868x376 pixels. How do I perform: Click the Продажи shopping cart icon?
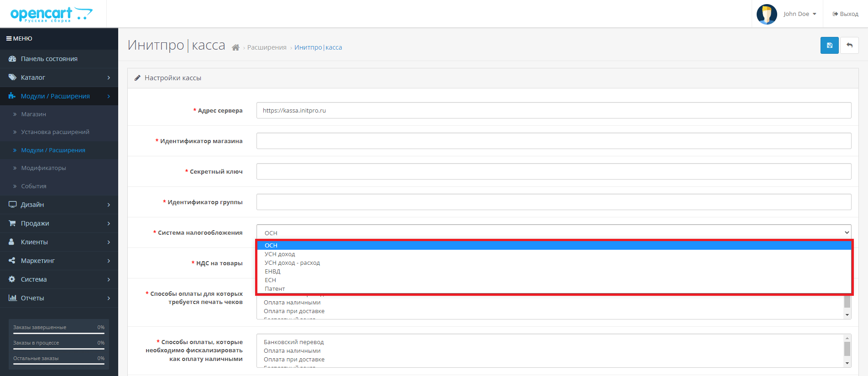tap(12, 223)
